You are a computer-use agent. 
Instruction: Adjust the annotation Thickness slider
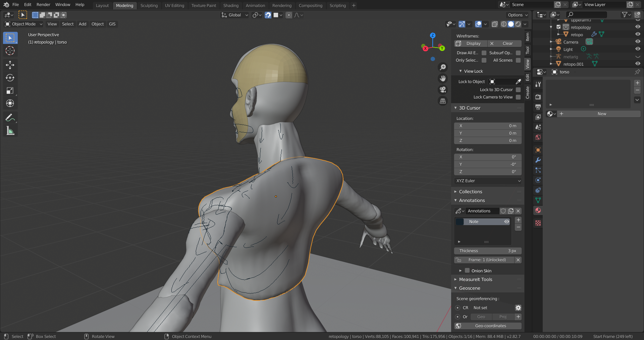pos(487,251)
